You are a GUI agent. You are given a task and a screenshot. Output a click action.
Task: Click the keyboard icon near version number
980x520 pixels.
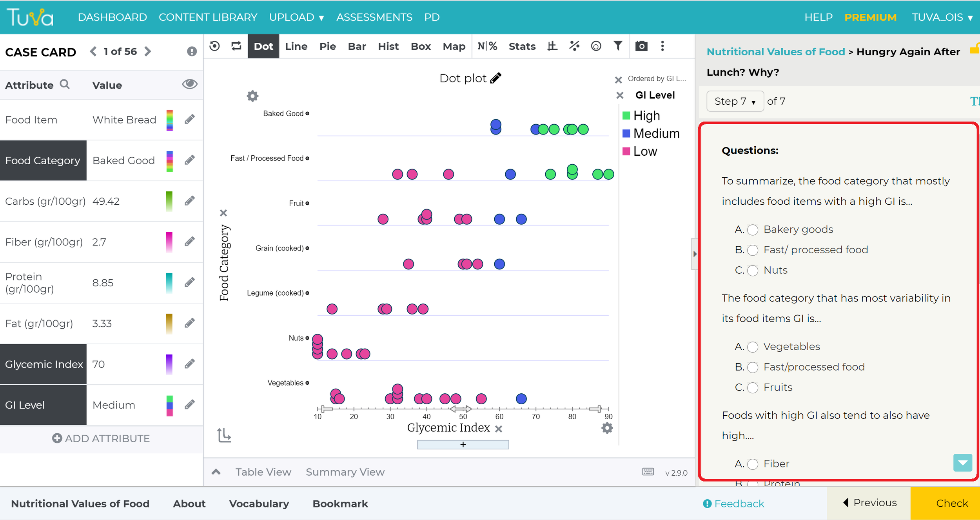648,472
